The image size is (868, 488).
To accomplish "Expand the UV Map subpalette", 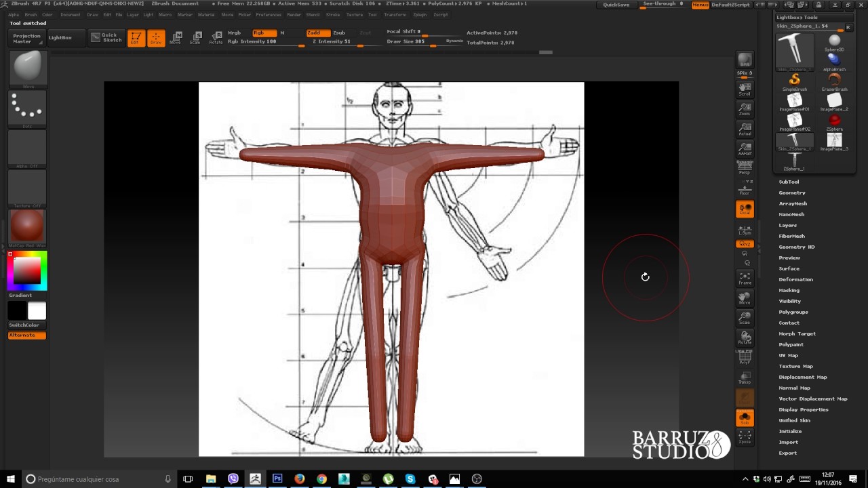I will pyautogui.click(x=789, y=355).
